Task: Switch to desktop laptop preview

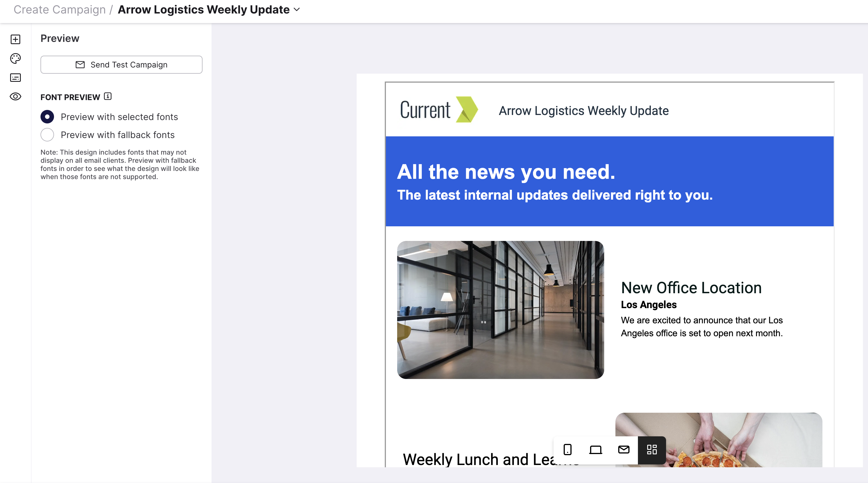Action: [595, 450]
